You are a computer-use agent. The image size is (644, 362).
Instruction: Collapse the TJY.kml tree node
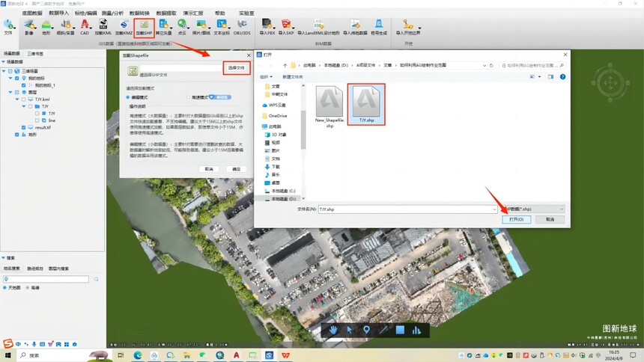coord(17,99)
